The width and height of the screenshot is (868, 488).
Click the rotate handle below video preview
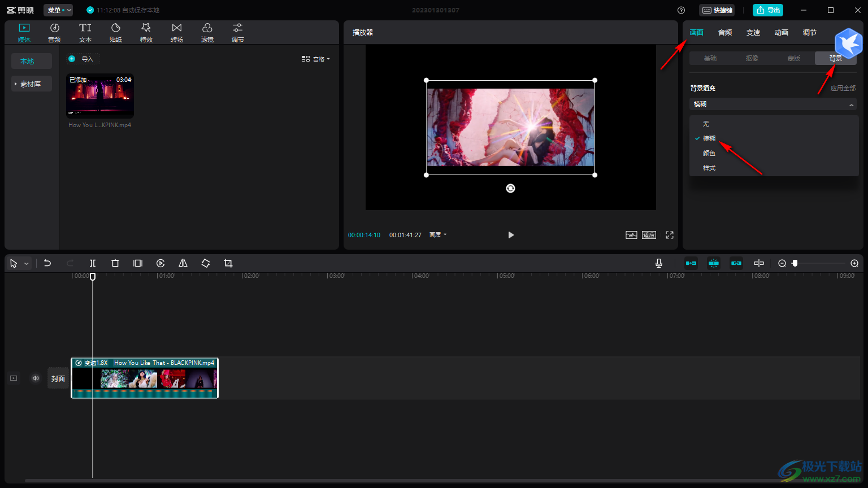click(511, 189)
